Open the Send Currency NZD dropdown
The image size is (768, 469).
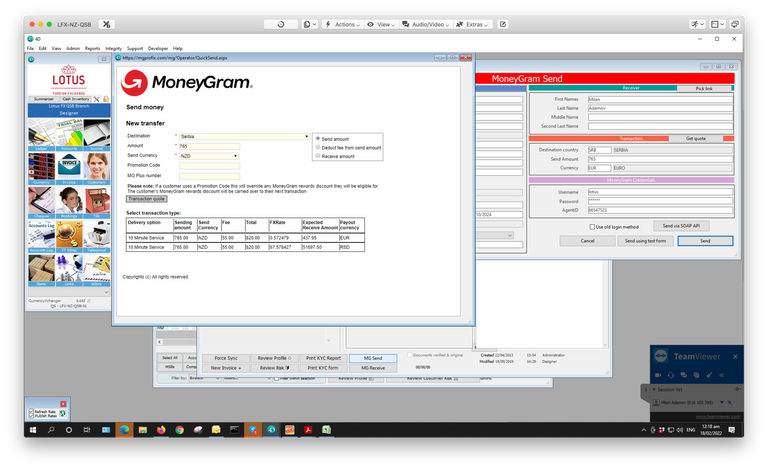tap(209, 156)
